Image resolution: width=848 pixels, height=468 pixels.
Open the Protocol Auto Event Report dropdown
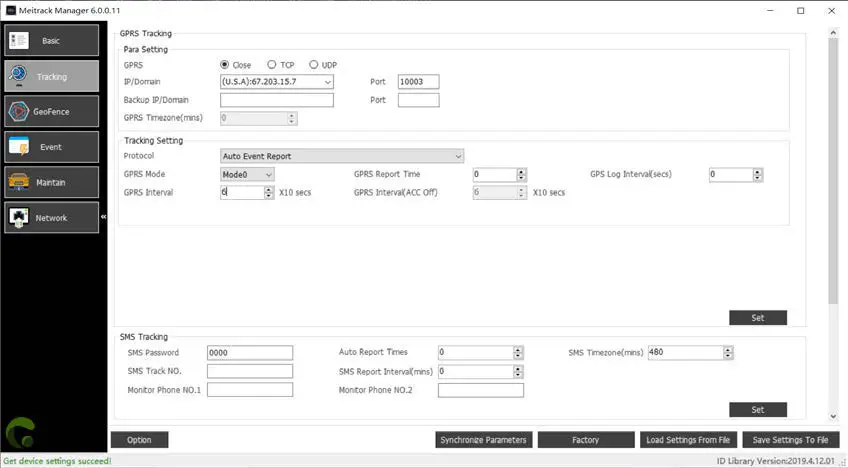(458, 156)
